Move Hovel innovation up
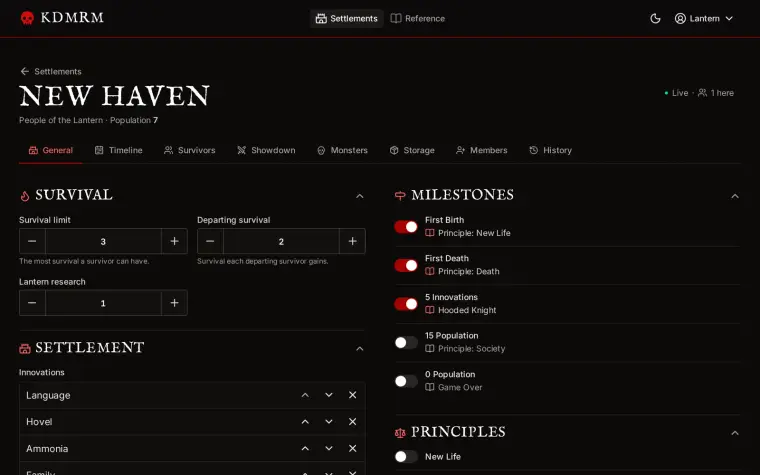 [x=305, y=422]
